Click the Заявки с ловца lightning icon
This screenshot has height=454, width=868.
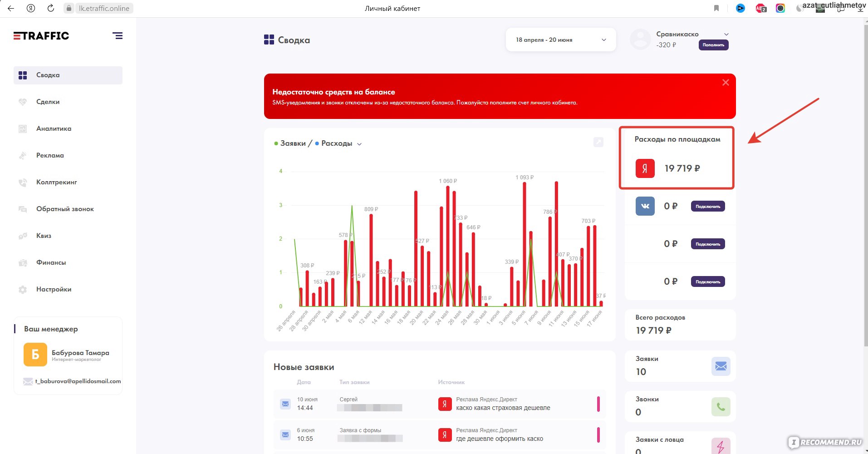721,446
